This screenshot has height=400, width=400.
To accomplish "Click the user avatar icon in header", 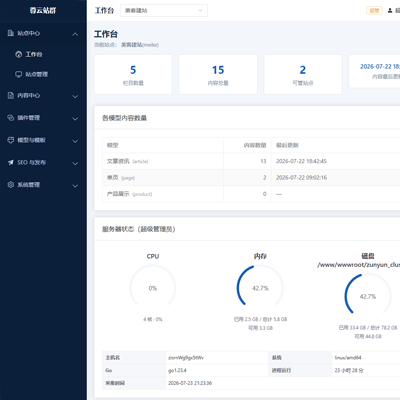I will [390, 11].
